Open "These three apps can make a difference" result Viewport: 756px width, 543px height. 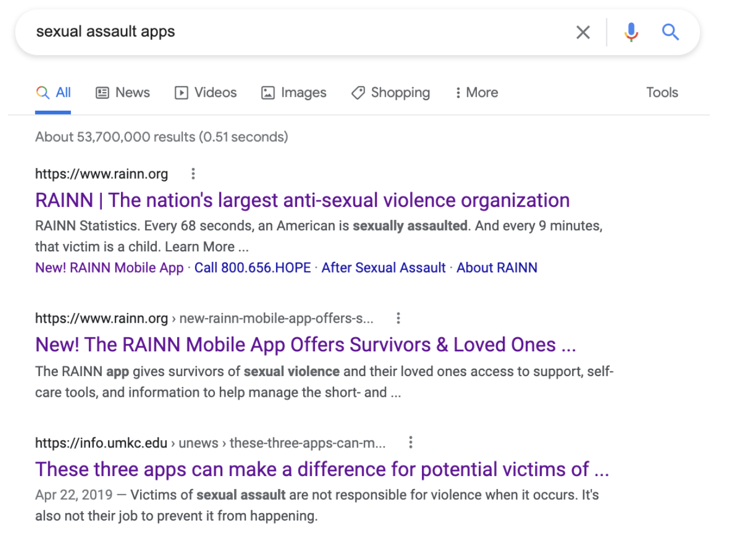(x=322, y=469)
